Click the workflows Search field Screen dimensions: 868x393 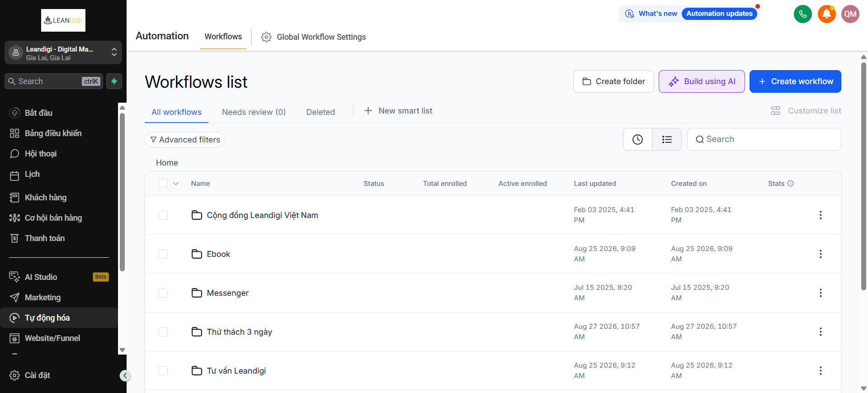(x=764, y=139)
